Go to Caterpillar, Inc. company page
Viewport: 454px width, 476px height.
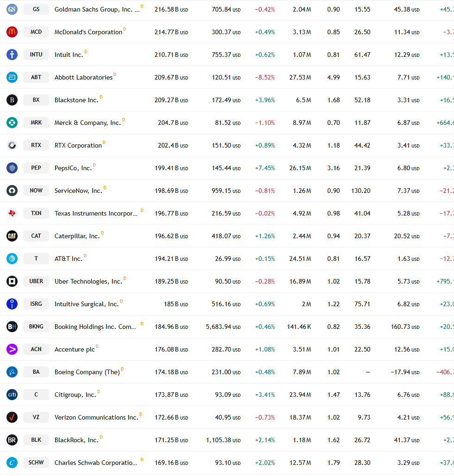(77, 236)
